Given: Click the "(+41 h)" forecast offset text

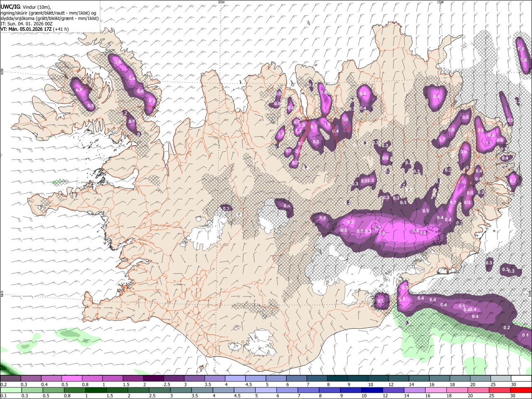Looking at the screenshot, I should point(61,29).
